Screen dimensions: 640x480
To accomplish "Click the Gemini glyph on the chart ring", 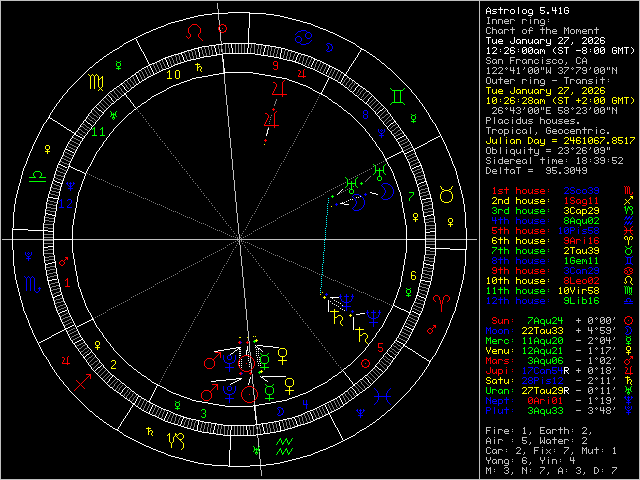I will (x=397, y=97).
